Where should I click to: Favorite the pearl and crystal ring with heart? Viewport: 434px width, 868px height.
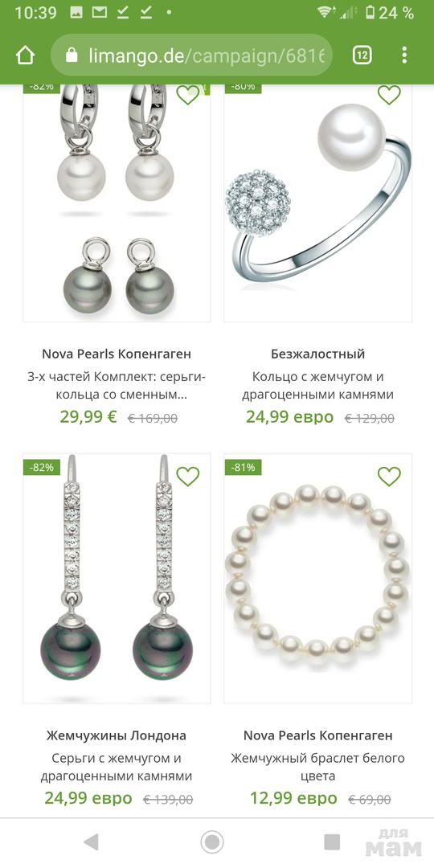[389, 95]
